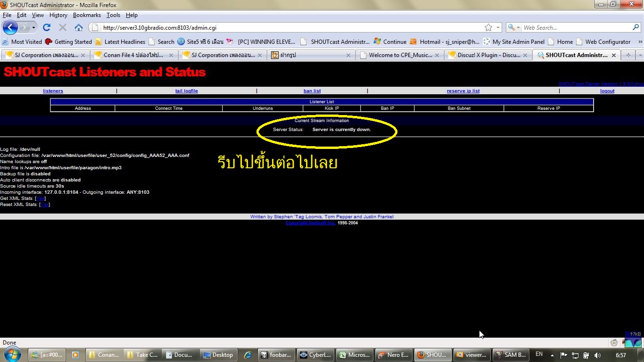This screenshot has width=644, height=362.
Task: Switch to foobar taskbar window
Action: point(276,355)
